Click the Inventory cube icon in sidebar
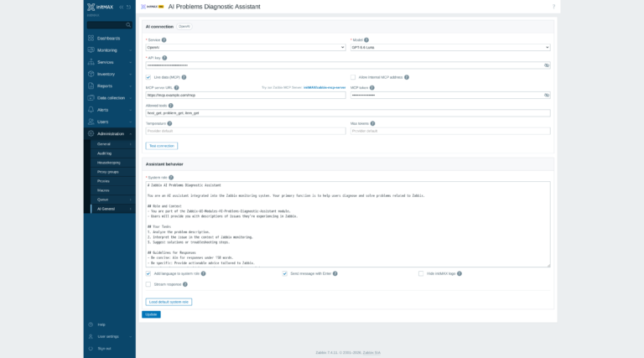644x358 pixels. [x=91, y=74]
